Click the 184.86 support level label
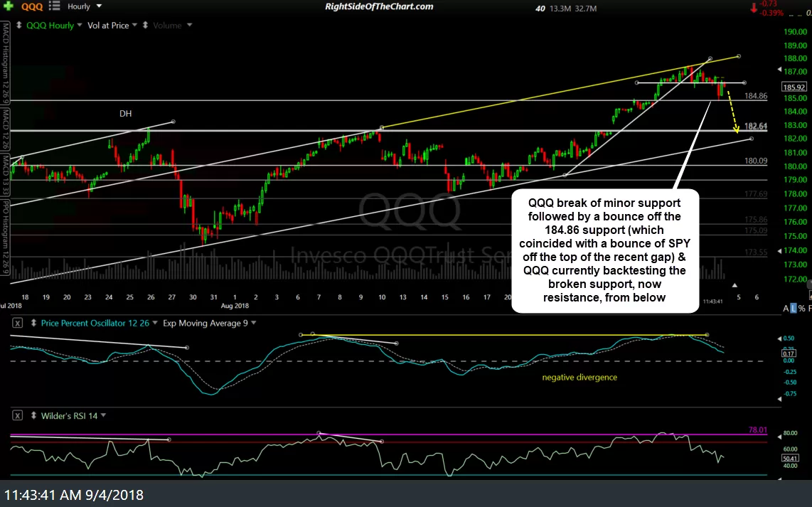 tap(756, 96)
